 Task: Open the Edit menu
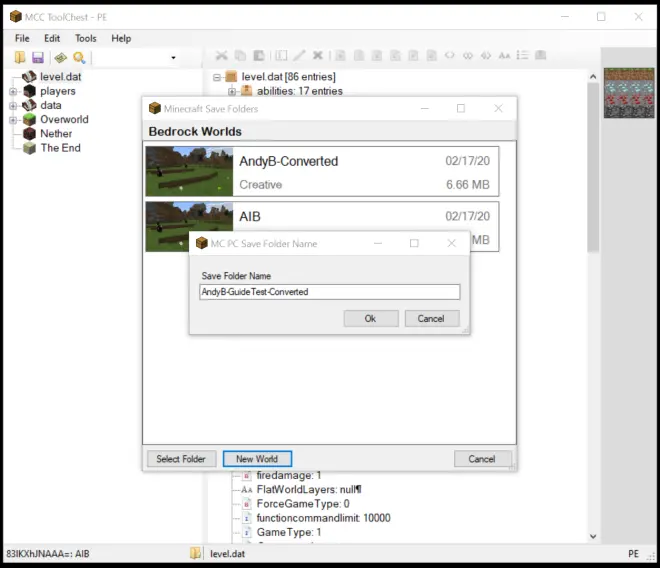[52, 38]
